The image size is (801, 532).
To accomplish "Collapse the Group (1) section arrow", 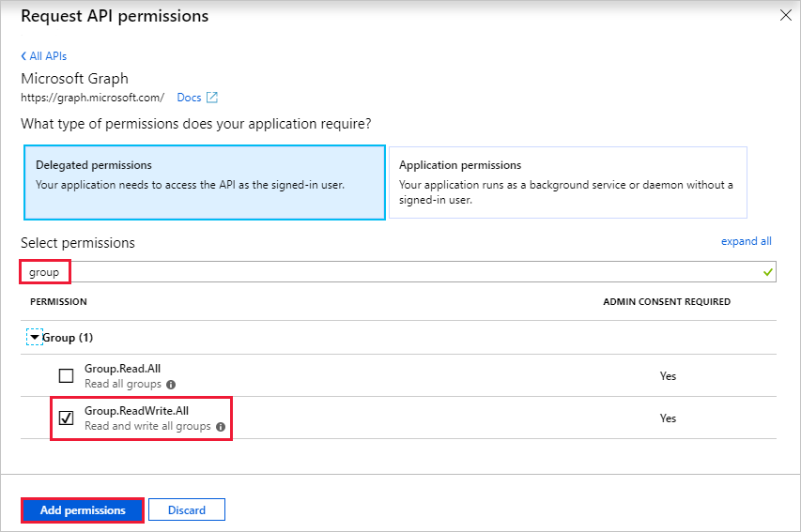I will [35, 337].
